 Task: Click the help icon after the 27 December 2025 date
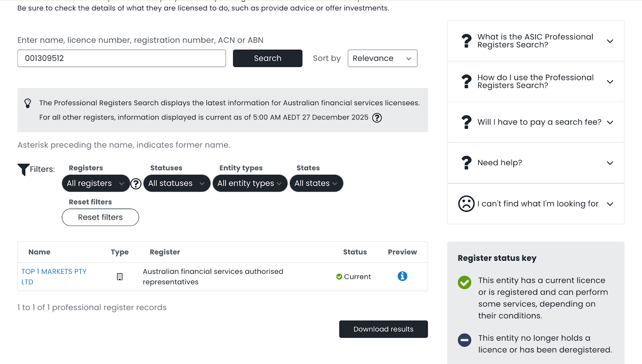[x=377, y=118]
